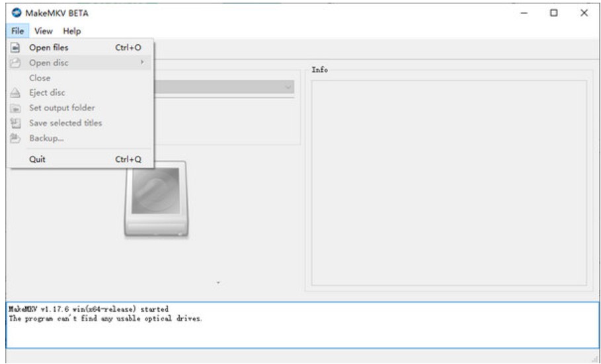Image resolution: width=601 pixels, height=364 pixels.
Task: Select Close in the File menu
Action: point(81,78)
